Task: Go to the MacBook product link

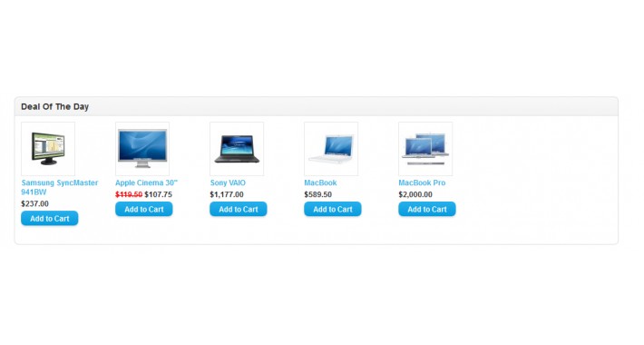Action: click(x=320, y=183)
